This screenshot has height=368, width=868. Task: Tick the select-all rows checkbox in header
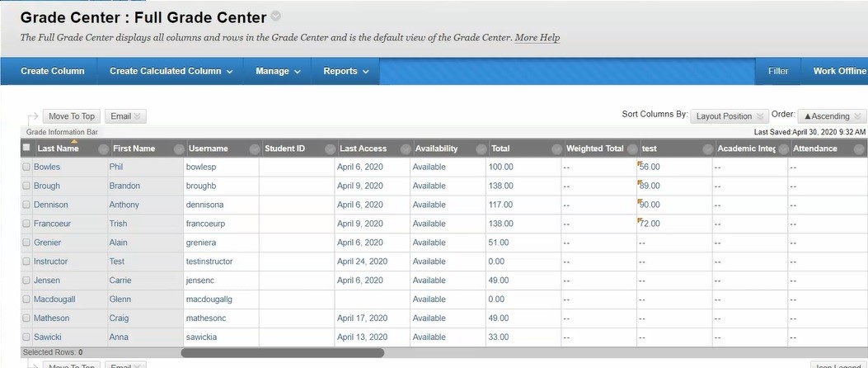26,148
